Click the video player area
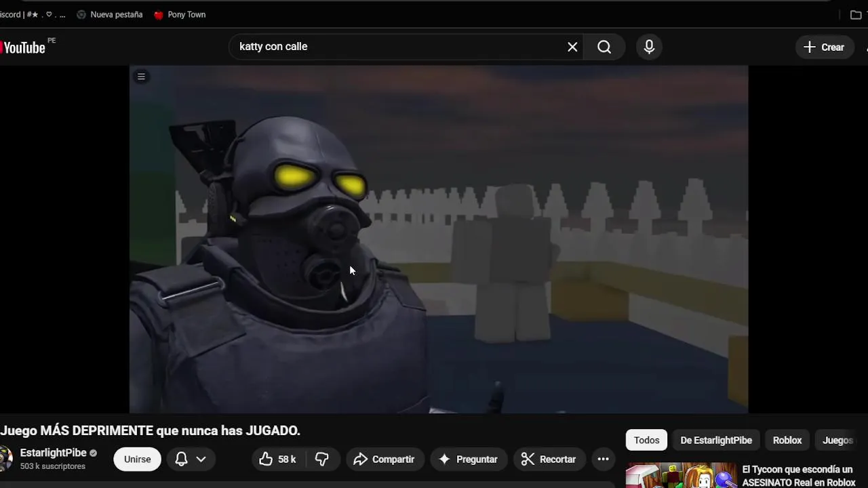Screen dimensions: 868x488 [439, 239]
